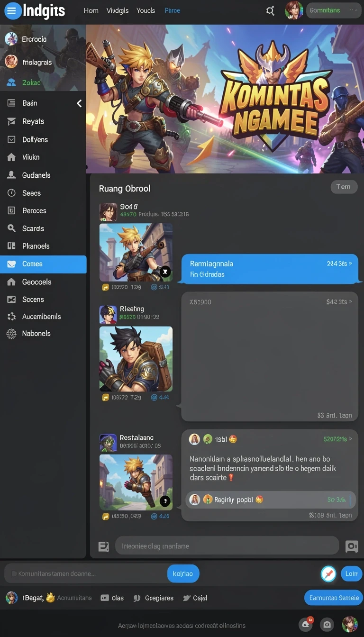364x637 pixels.
Task: Click the Baan list icon
Action: click(11, 103)
